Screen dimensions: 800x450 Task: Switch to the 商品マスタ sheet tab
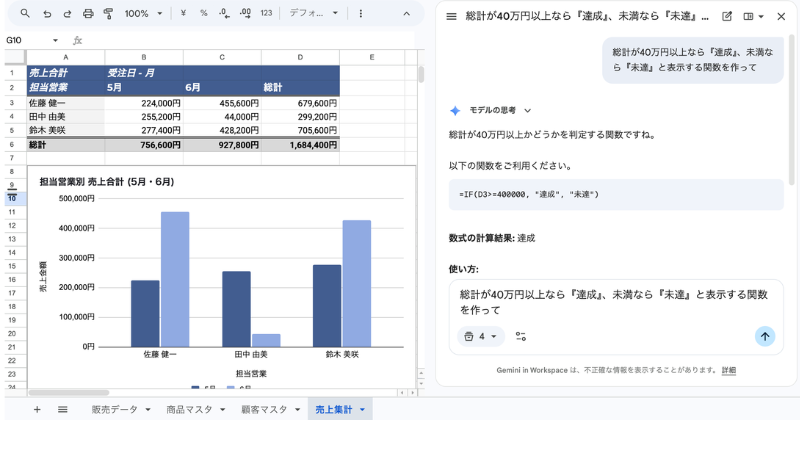point(189,409)
